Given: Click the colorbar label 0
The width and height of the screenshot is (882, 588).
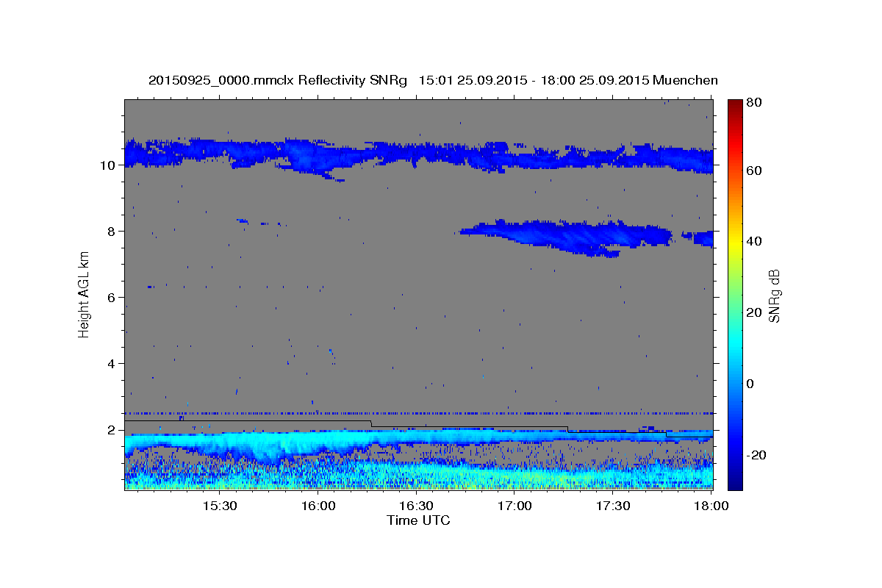Looking at the screenshot, I should [x=750, y=384].
